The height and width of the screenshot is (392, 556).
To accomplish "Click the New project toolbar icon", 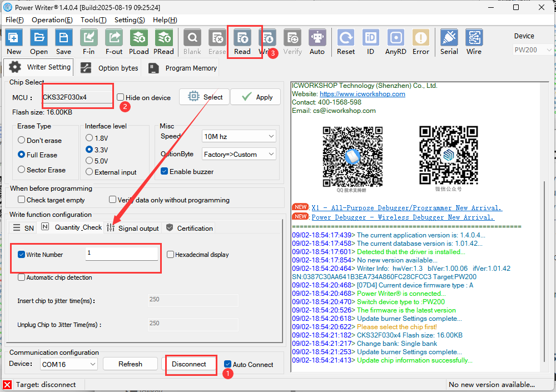I will coord(14,42).
